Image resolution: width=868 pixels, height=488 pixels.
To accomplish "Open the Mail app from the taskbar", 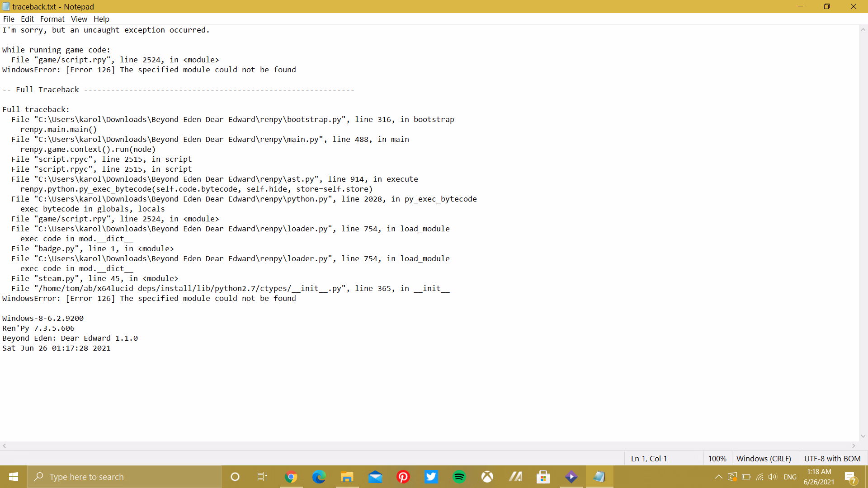I will tap(375, 477).
